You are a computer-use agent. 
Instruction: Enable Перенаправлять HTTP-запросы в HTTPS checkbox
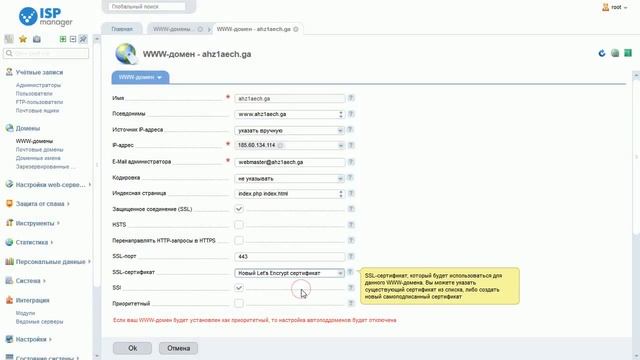[x=239, y=240]
